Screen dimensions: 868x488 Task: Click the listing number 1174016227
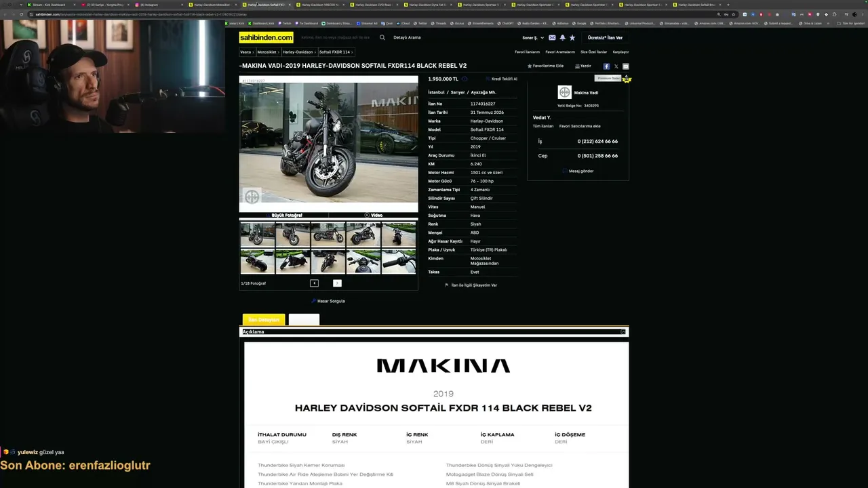(x=483, y=104)
